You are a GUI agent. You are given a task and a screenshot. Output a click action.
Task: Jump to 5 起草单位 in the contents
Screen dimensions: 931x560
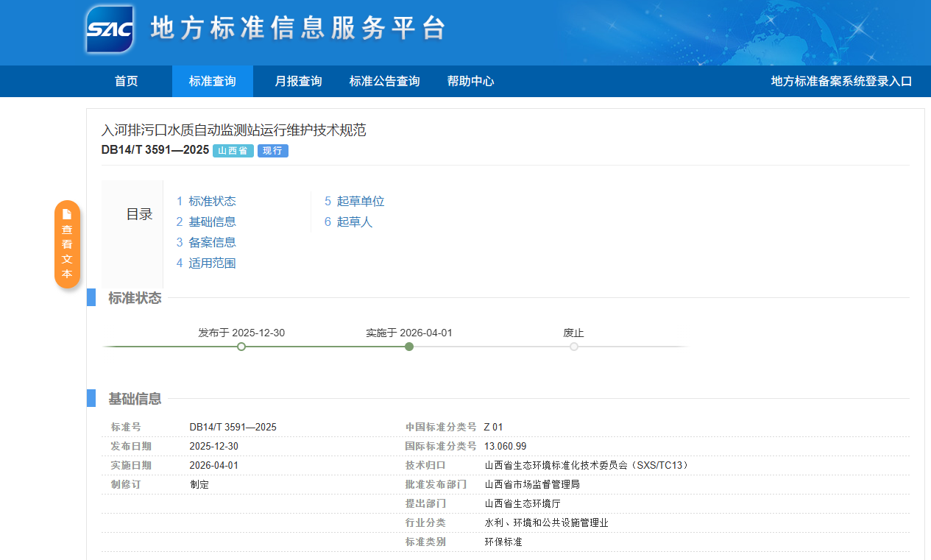tap(354, 201)
